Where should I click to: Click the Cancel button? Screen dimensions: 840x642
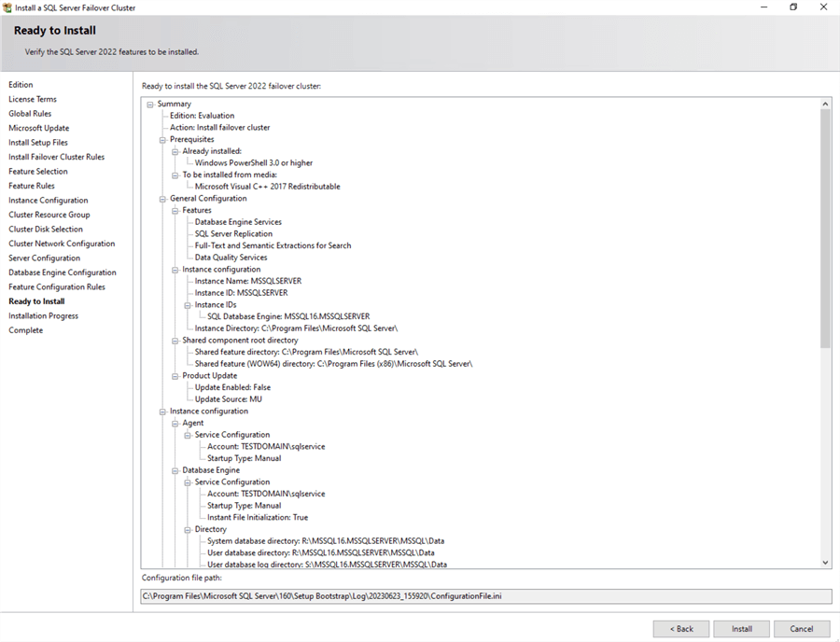802,629
